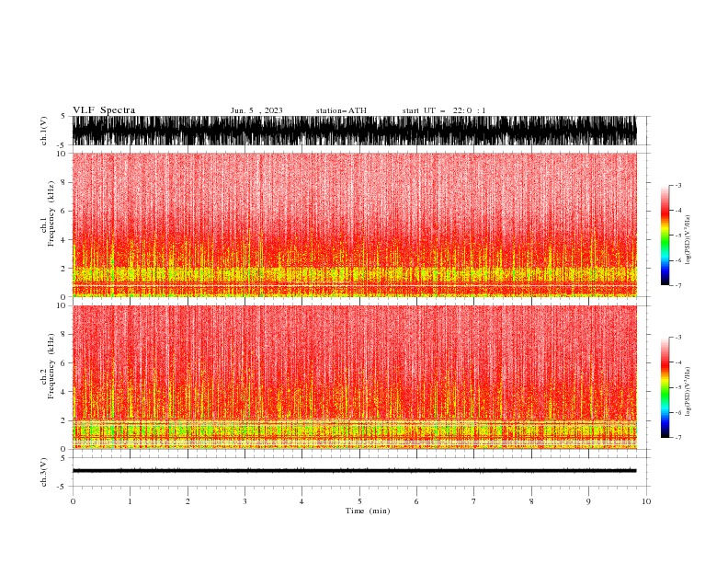Click the ch.1 frequency tick "10"

tap(62, 154)
